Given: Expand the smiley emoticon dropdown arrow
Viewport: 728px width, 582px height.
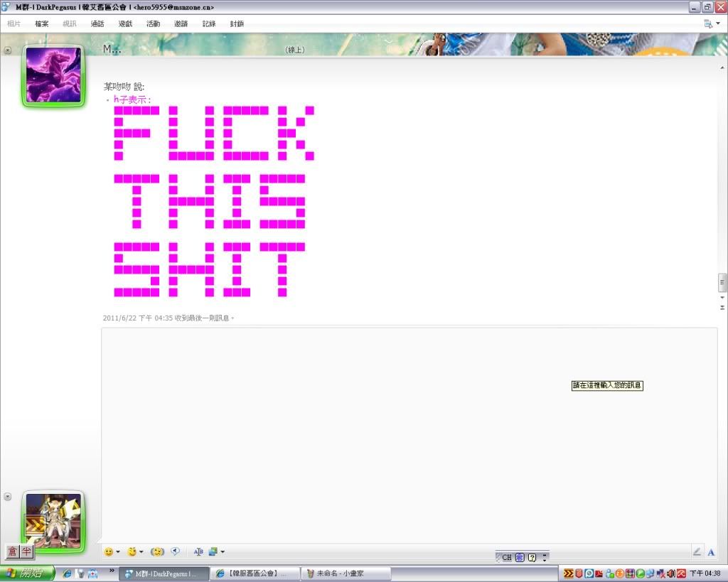Looking at the screenshot, I should coord(118,552).
